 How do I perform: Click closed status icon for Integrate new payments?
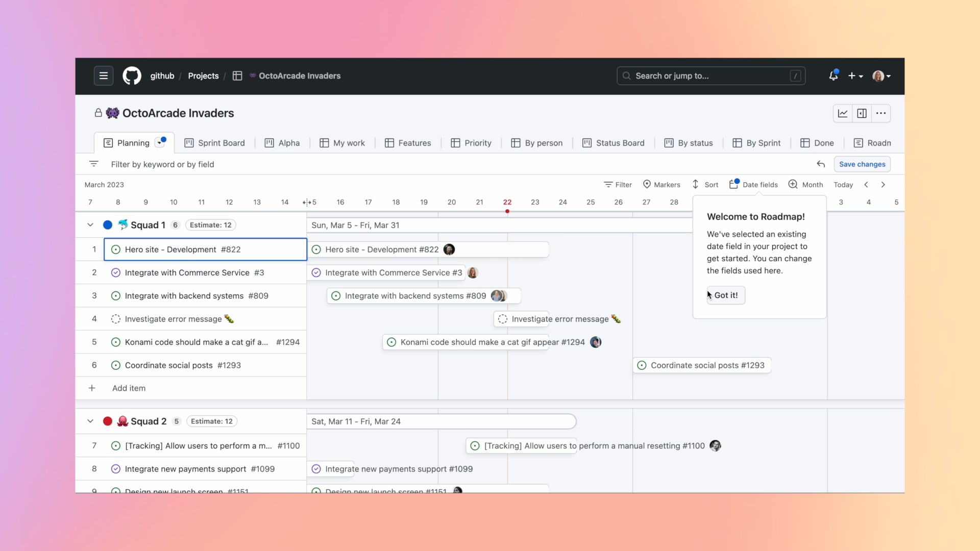coord(116,469)
